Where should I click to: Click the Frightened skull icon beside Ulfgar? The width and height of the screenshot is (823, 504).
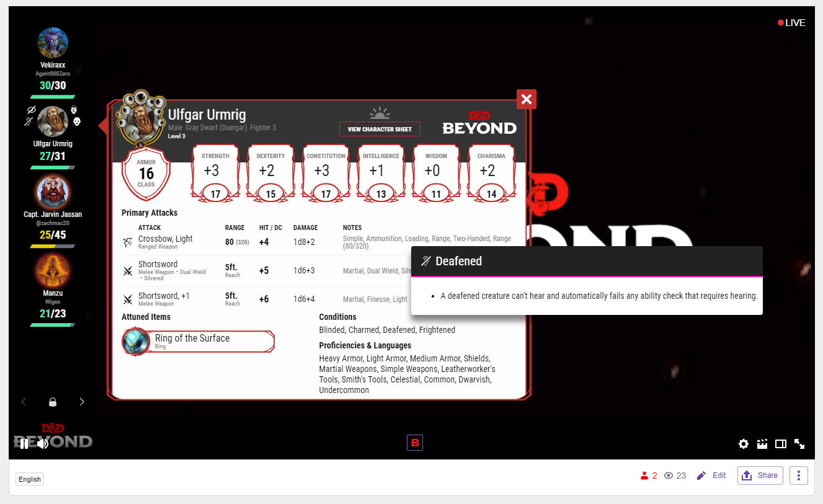pos(78,122)
